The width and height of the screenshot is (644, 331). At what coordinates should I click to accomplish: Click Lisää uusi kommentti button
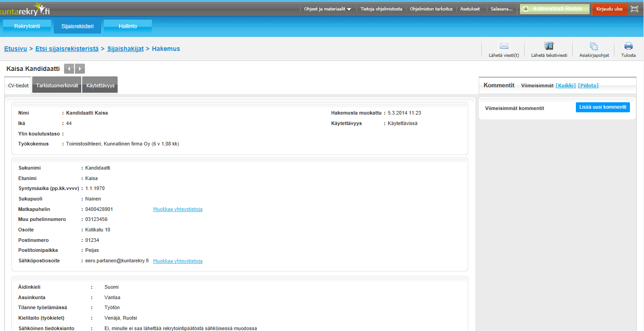click(603, 107)
